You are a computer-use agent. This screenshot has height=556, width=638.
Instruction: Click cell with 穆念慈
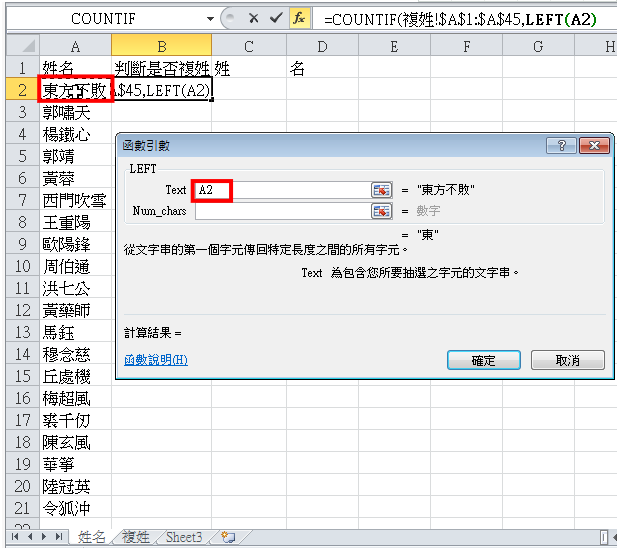(75, 354)
